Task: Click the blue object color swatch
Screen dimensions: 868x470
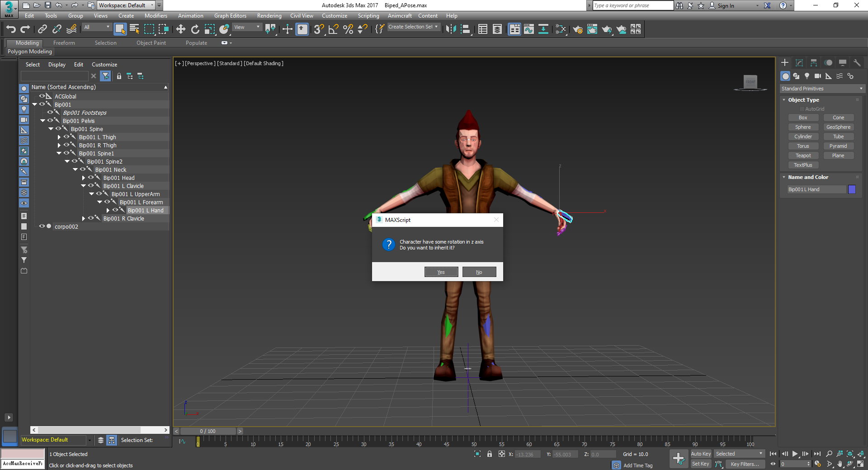Action: pyautogui.click(x=852, y=189)
